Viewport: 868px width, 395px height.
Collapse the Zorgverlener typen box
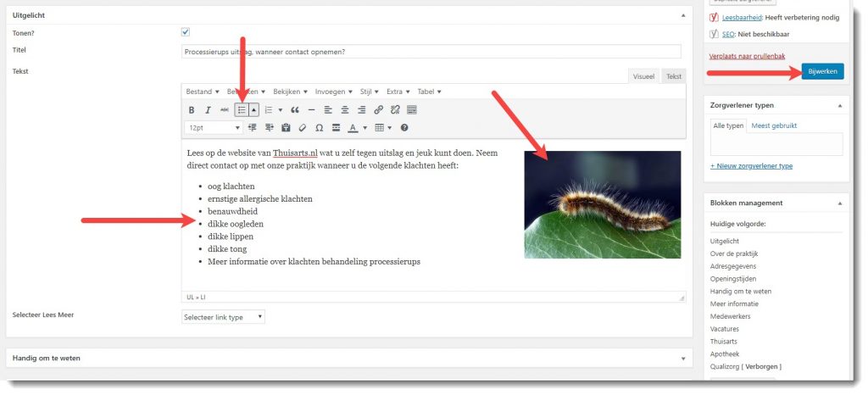point(840,105)
